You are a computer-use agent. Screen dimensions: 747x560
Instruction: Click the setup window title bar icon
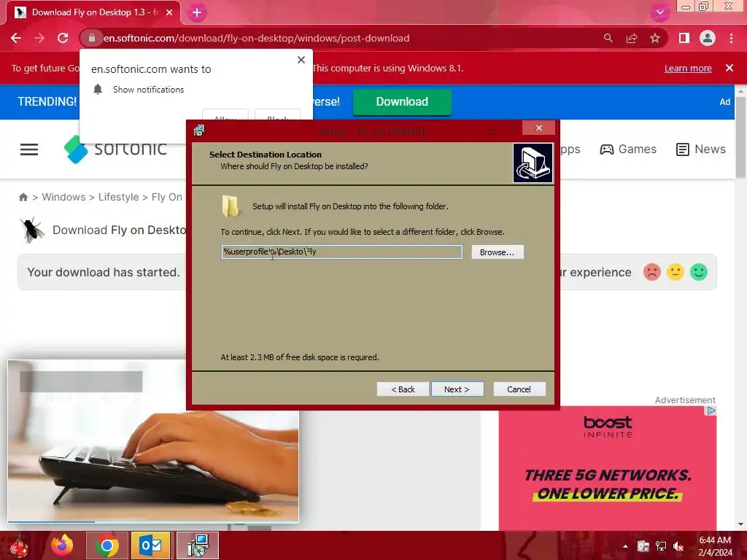pos(199,130)
